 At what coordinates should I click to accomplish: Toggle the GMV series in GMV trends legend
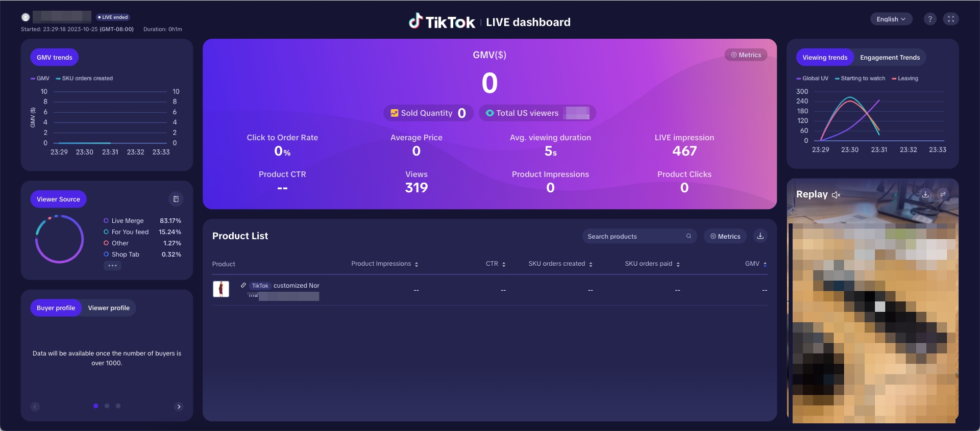click(40, 79)
